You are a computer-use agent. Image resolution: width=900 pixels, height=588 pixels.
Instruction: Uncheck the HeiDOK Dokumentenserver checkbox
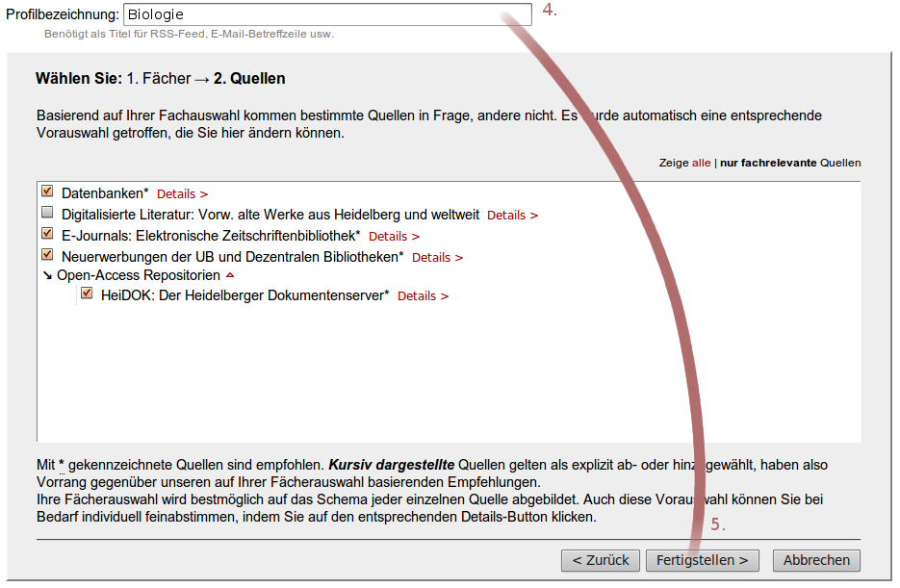click(x=87, y=294)
